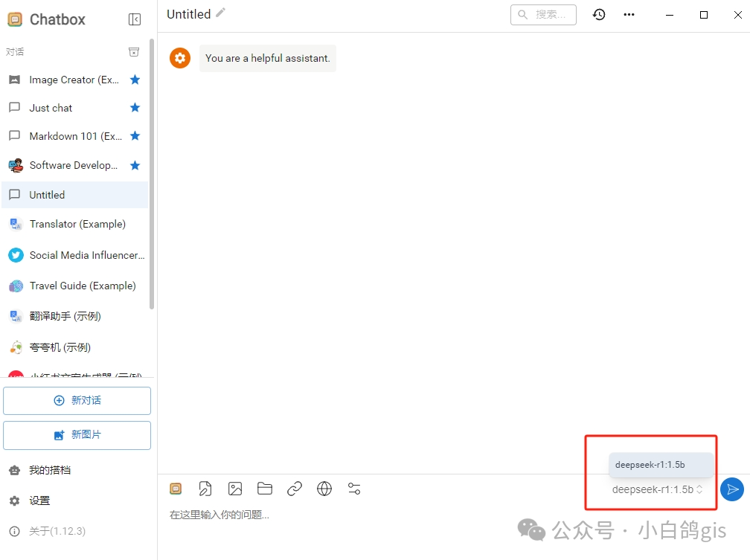Edit the title with the pencil icon
This screenshot has width=750, height=560.
(220, 13)
